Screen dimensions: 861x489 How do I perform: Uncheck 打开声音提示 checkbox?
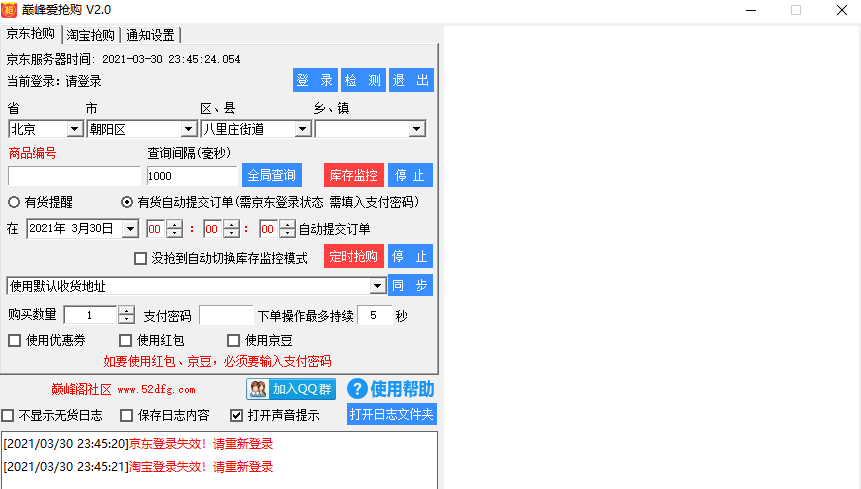[236, 415]
